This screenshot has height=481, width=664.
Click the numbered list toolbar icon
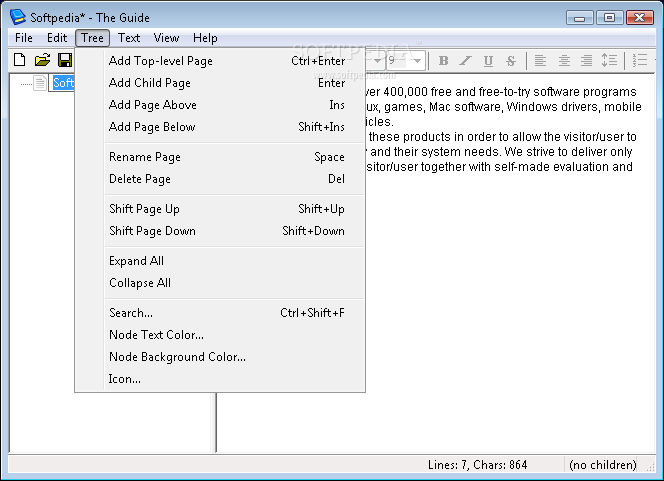pyautogui.click(x=640, y=61)
